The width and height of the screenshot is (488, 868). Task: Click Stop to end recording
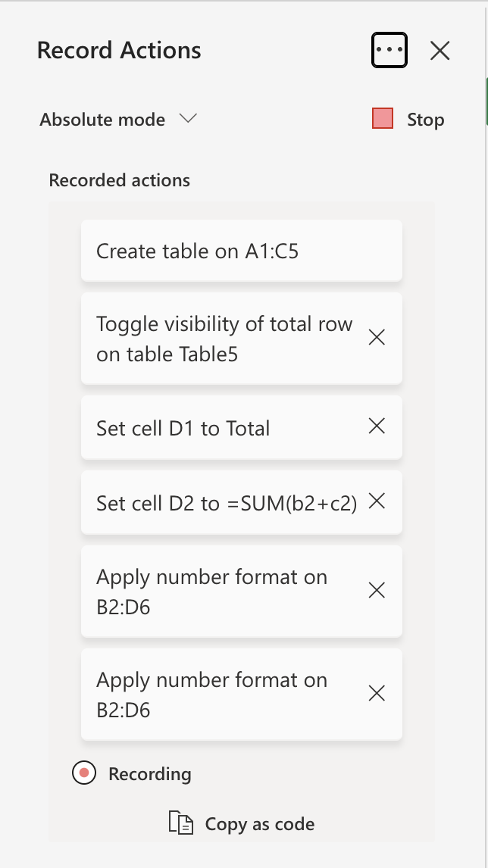point(425,119)
